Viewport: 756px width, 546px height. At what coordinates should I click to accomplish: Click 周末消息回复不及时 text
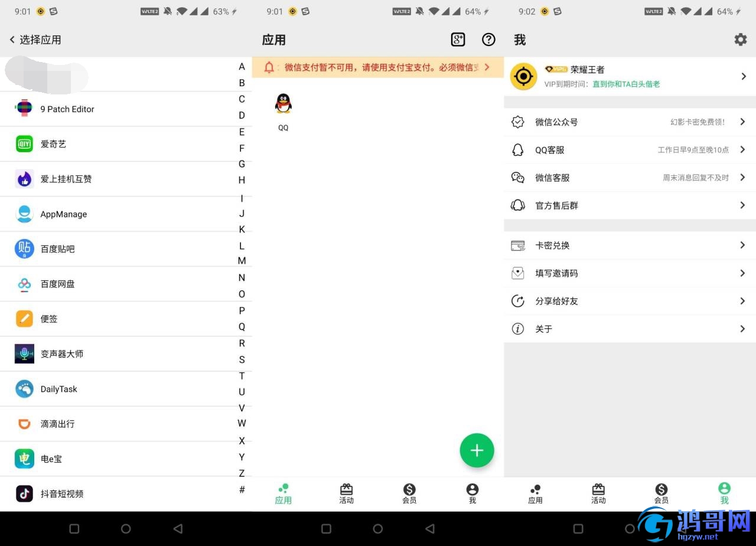coord(696,178)
